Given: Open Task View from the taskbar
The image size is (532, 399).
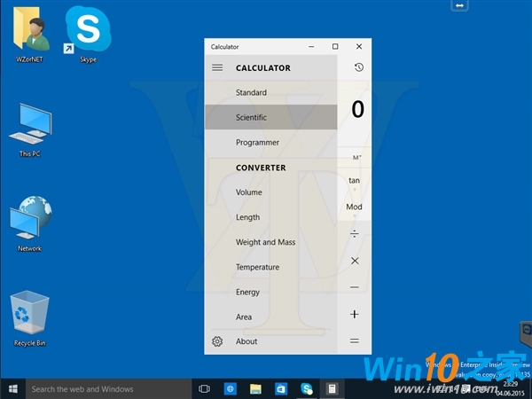Looking at the screenshot, I should [204, 389].
